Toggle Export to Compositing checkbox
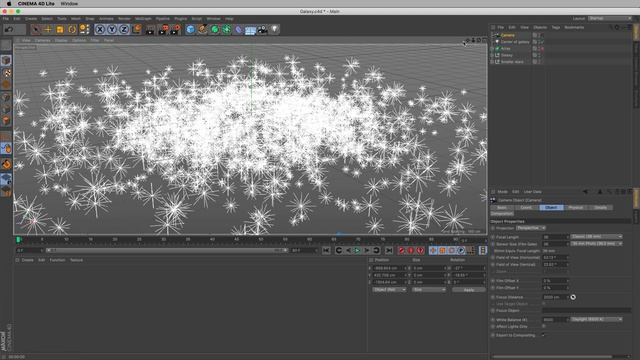 (x=544, y=335)
